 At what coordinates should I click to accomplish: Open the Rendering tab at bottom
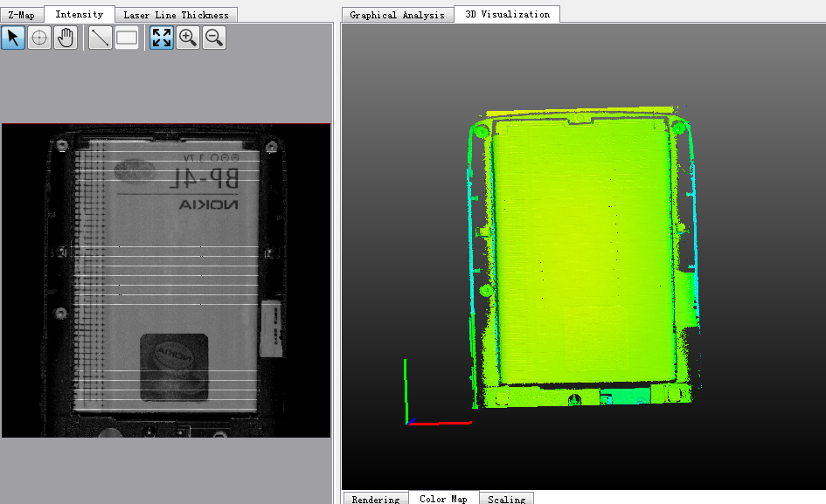point(375,499)
